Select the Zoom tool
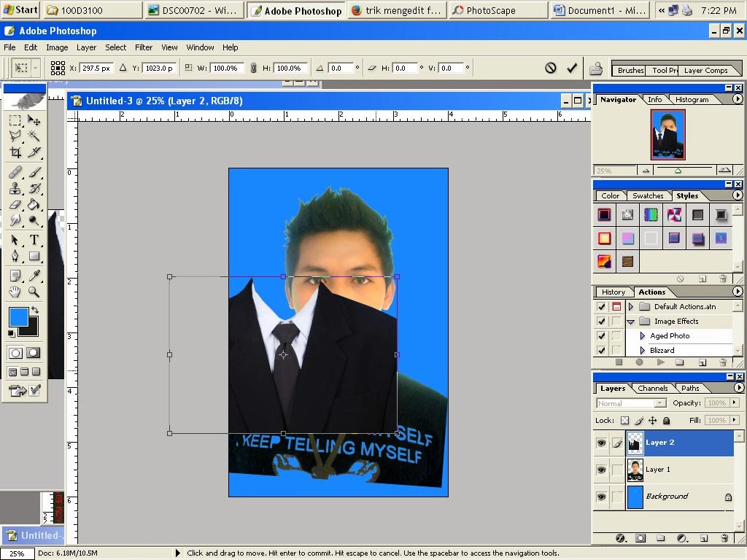747x560 pixels. point(34,292)
